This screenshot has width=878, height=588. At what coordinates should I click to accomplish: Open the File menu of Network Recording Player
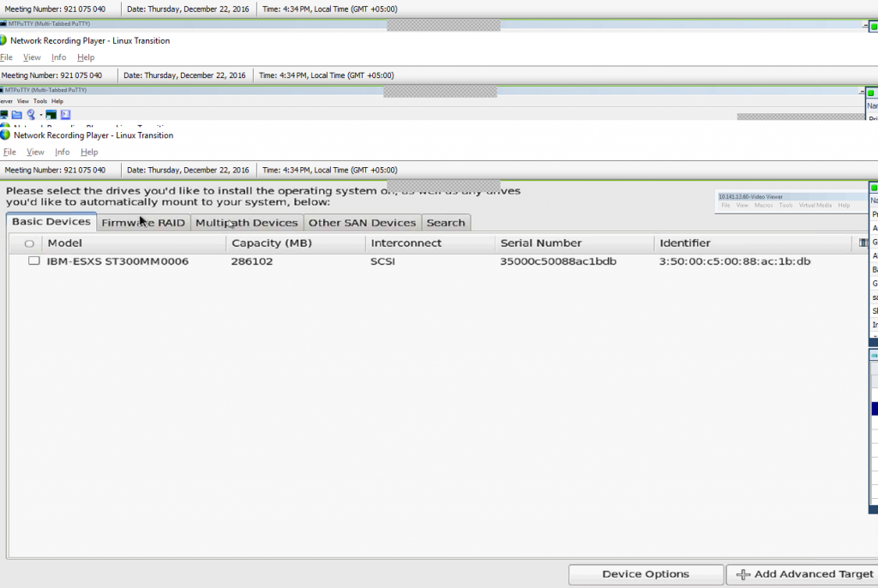[x=9, y=152]
